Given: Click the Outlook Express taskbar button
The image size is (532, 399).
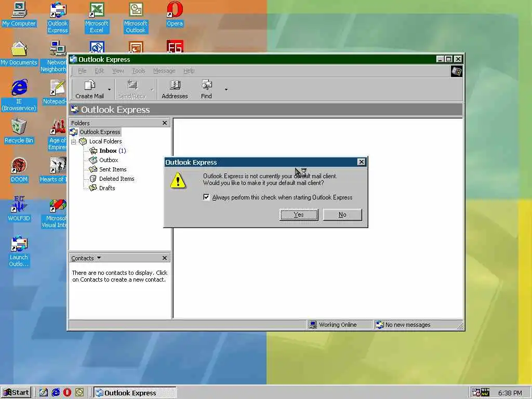Looking at the screenshot, I should (x=135, y=393).
